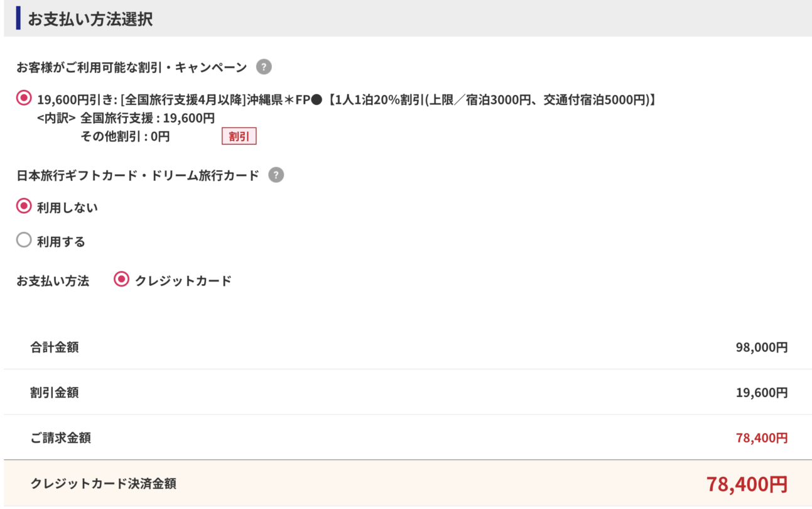Click the 全国旅行支援 discount description text
812x509 pixels.
click(x=347, y=99)
